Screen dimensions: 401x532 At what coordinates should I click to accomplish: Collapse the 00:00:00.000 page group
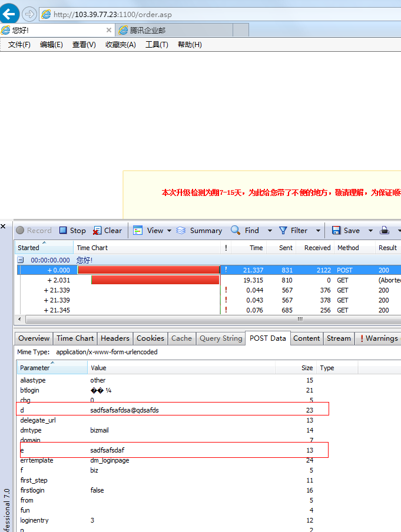(x=21, y=260)
